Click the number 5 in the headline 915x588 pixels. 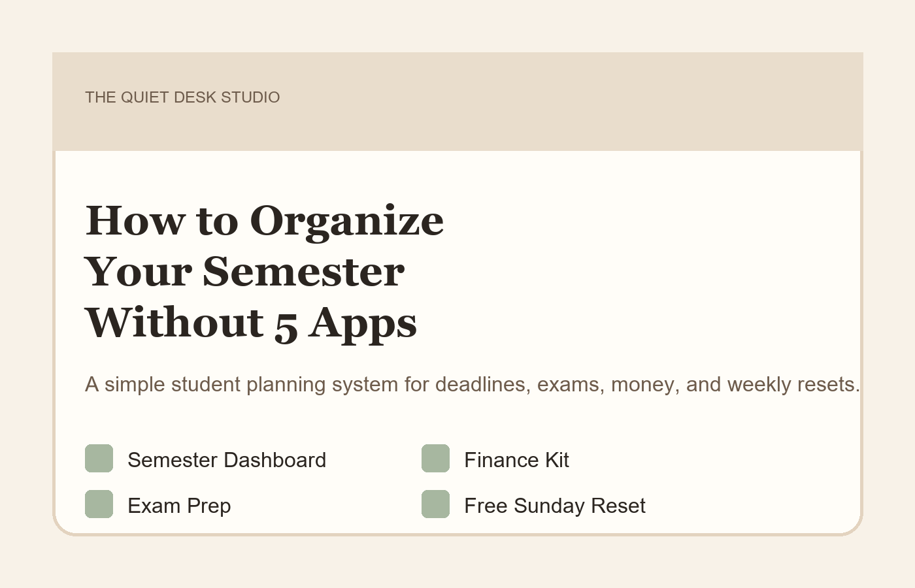click(x=286, y=326)
